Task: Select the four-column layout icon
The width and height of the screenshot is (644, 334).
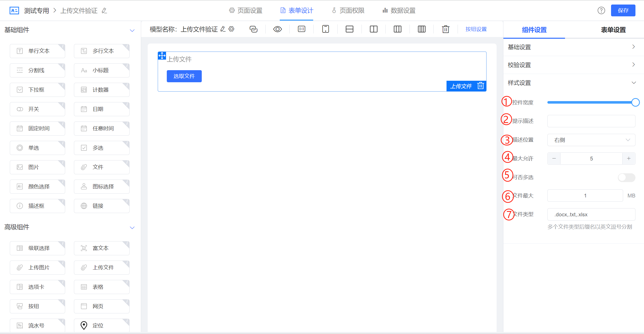Action: tap(422, 29)
